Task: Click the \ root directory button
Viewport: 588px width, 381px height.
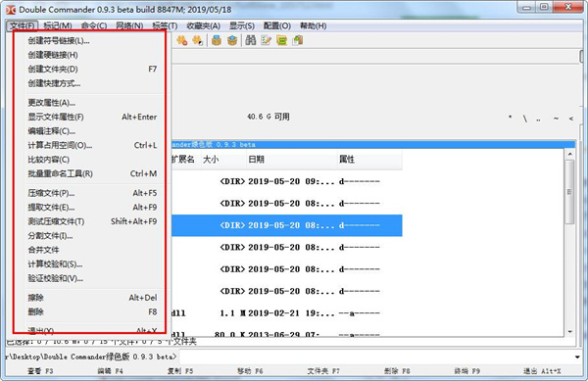Action: (525, 118)
